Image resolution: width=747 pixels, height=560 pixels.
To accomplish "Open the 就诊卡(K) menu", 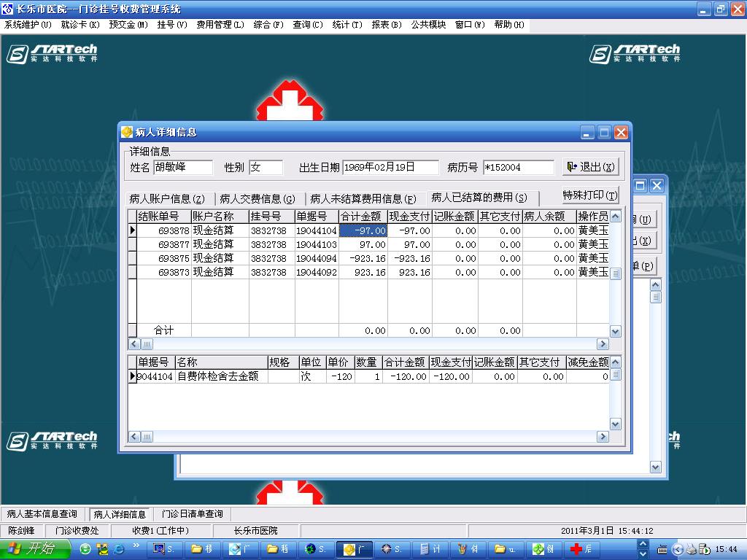I will click(80, 24).
